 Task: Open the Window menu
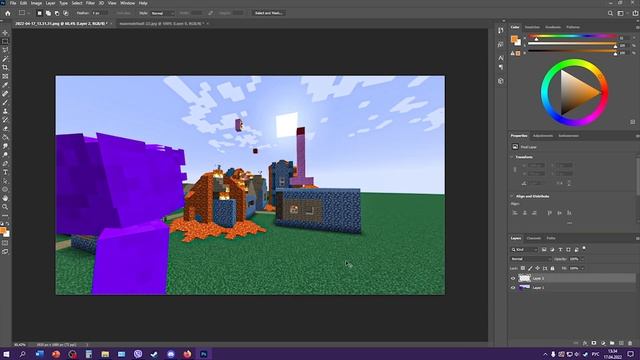pos(127,3)
